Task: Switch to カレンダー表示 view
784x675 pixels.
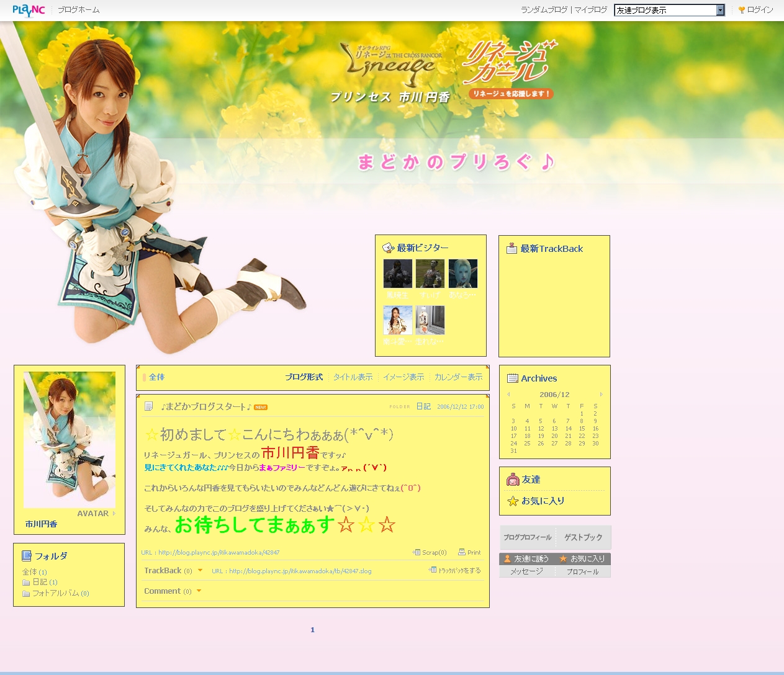Action: pos(458,377)
